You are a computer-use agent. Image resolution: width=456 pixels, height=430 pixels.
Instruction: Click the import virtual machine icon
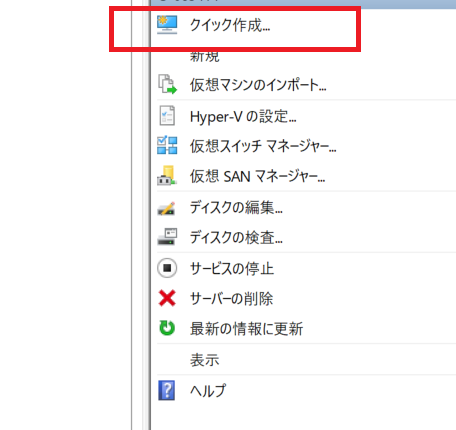coord(167,84)
